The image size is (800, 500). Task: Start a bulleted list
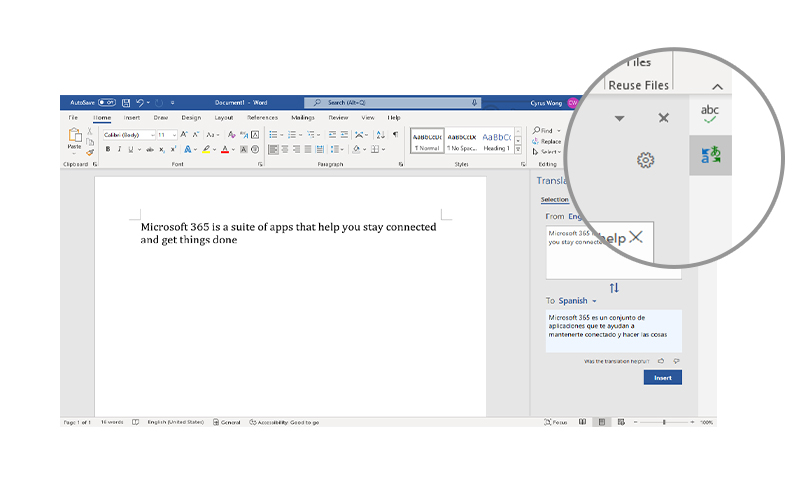click(x=273, y=135)
